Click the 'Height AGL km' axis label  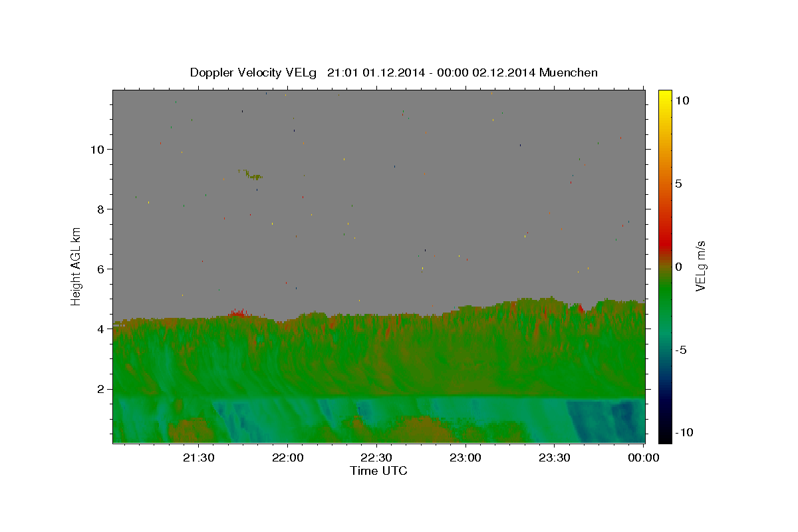click(x=76, y=266)
